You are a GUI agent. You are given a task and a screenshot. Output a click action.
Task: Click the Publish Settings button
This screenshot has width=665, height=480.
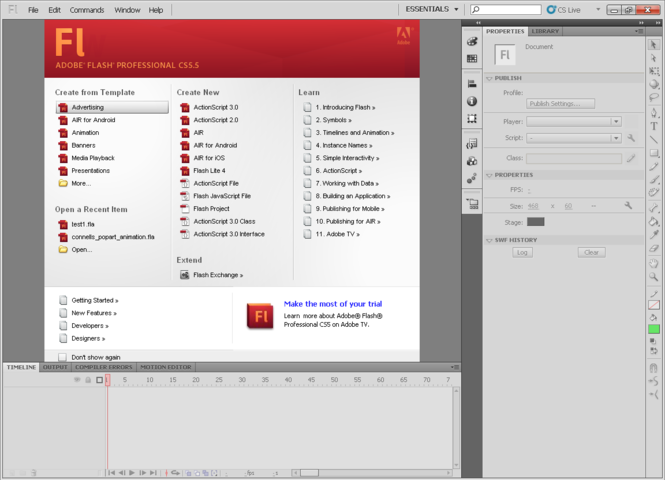pos(560,103)
